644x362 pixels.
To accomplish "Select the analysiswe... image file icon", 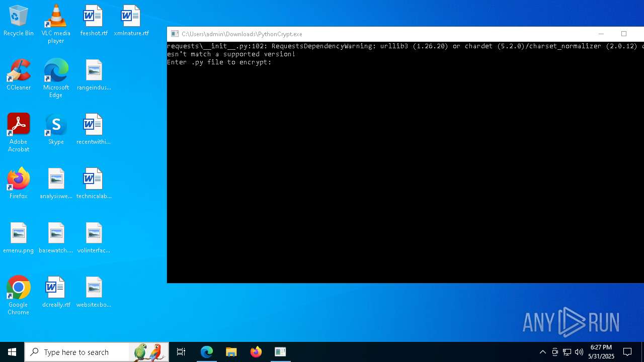I will click(56, 184).
